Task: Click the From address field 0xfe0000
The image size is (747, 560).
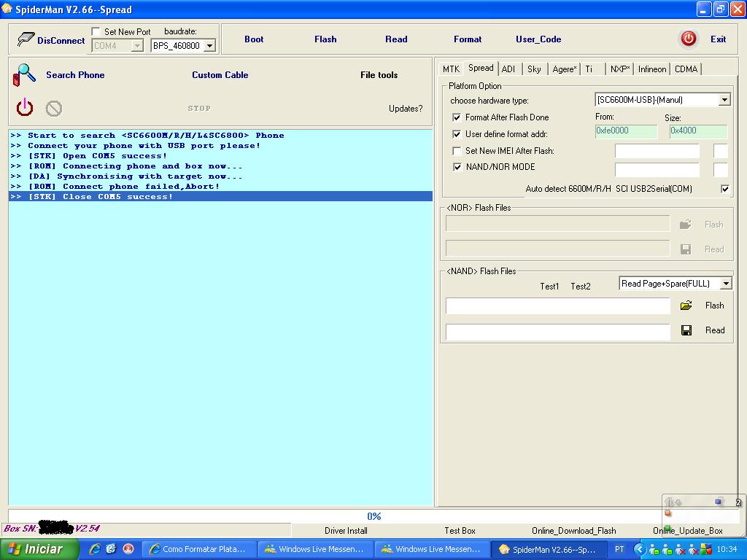Action: click(x=626, y=131)
